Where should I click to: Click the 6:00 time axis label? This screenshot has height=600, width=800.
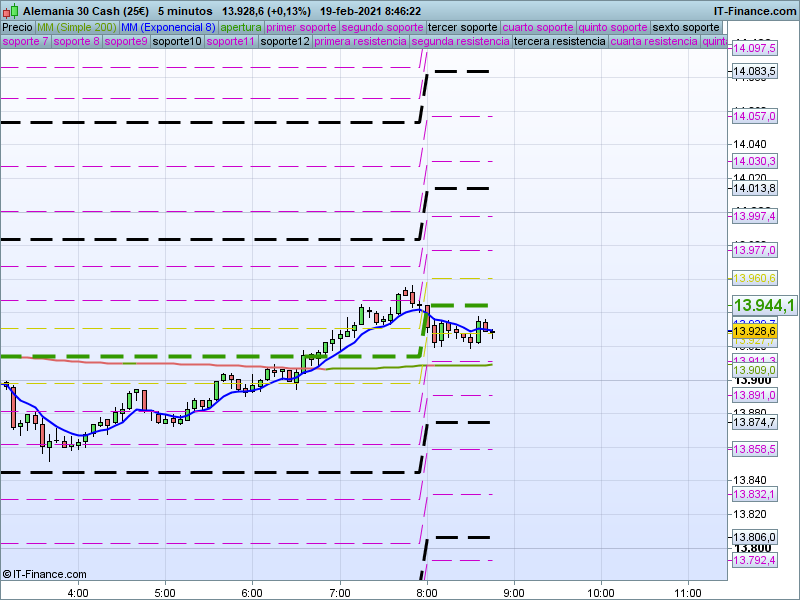click(252, 593)
